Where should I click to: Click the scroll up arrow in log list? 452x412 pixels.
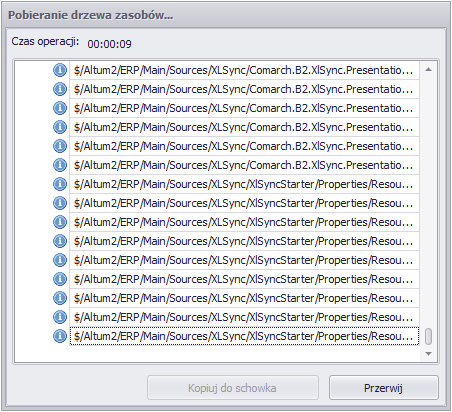pyautogui.click(x=429, y=70)
